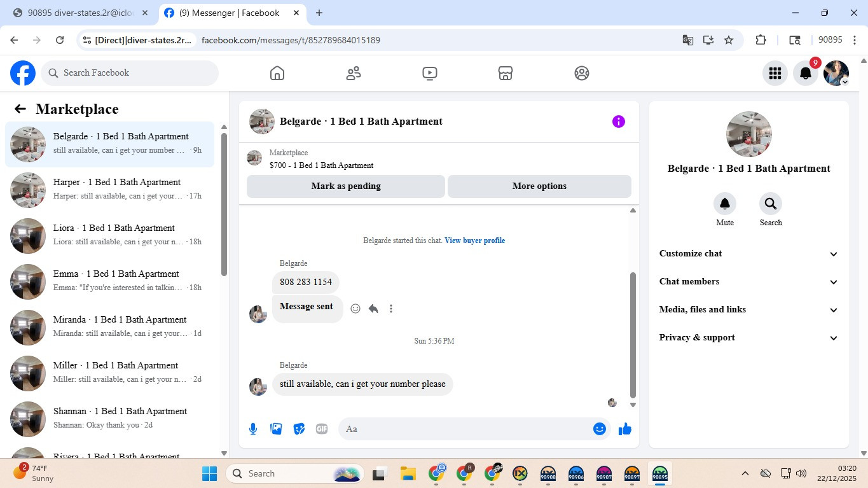Bookmark this page with star icon
868x488 pixels.
[x=729, y=40]
